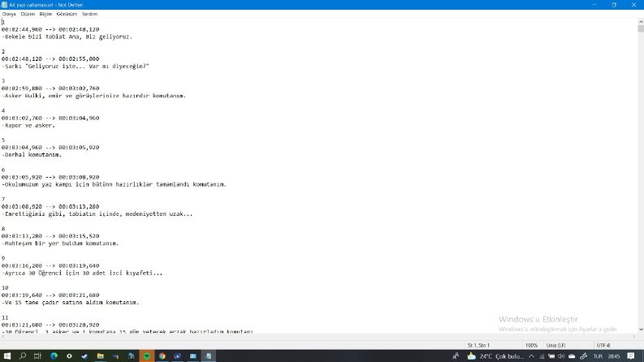Open the Biçim menu
This screenshot has height=362, width=644.
(45, 14)
